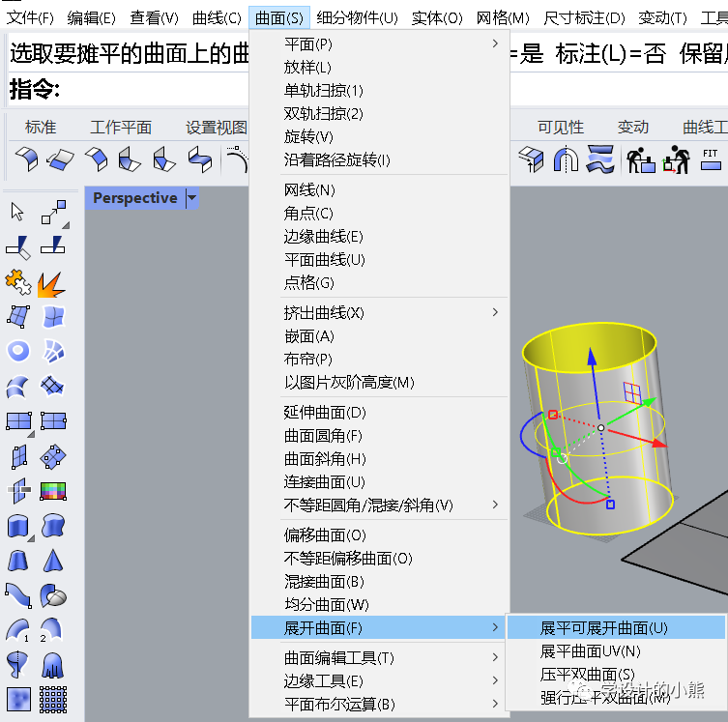Toggle the 标注(L)=否 command option

pos(611,54)
